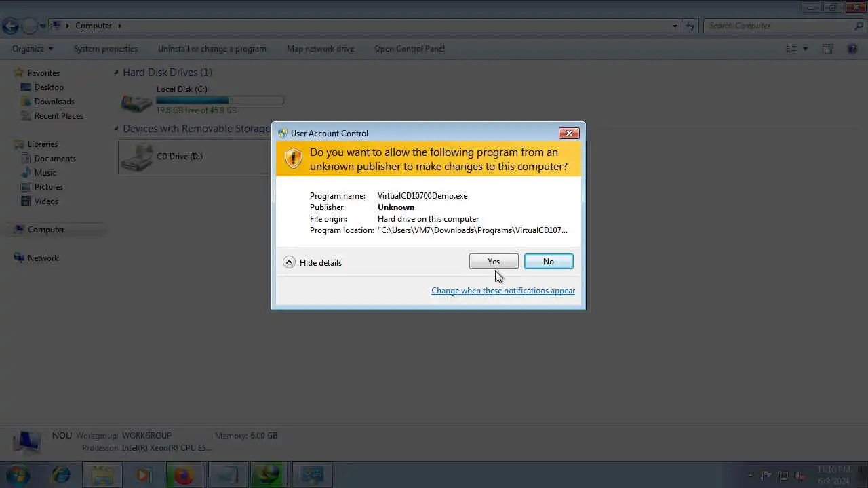Image resolution: width=868 pixels, height=488 pixels.
Task: Click the small shield icon in UAC title bar
Action: [x=283, y=134]
